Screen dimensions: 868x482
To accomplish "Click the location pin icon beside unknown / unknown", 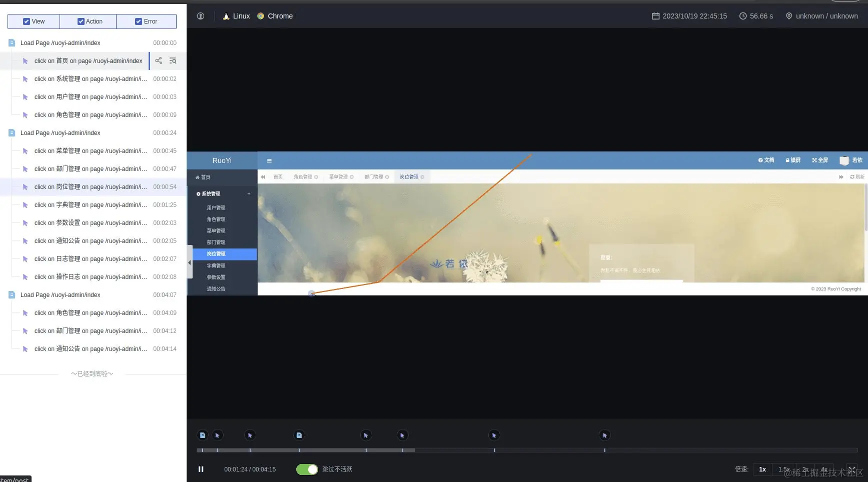I will click(x=789, y=16).
